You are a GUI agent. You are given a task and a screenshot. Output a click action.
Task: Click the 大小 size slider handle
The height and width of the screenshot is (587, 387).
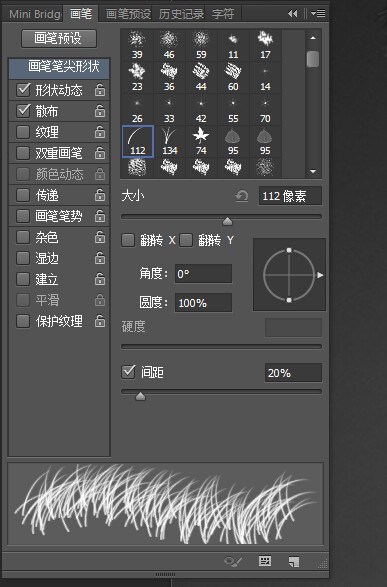tap(227, 222)
